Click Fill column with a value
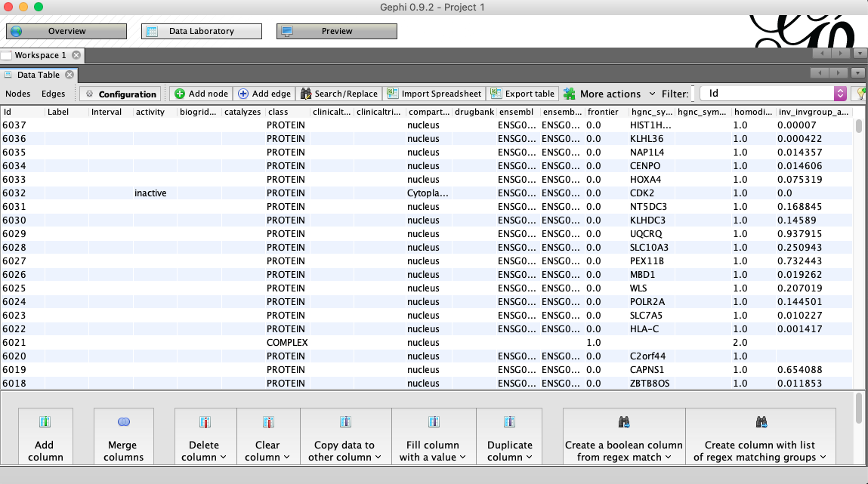868x484 pixels. (433, 436)
